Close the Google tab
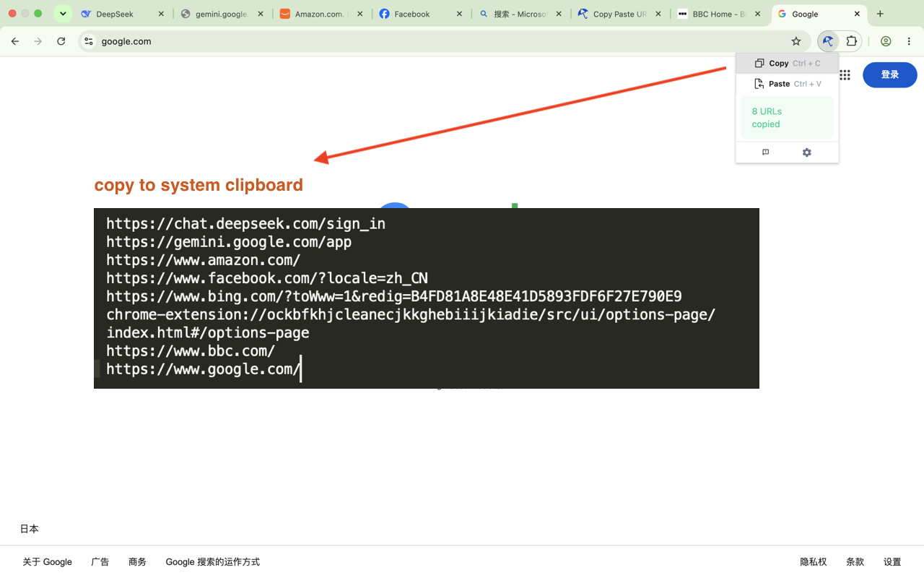The width and height of the screenshot is (924, 578). click(857, 14)
